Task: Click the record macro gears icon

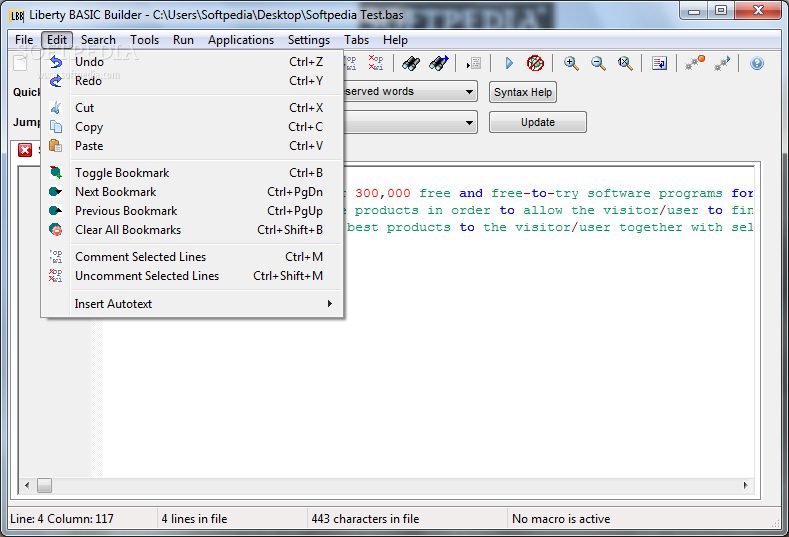Action: (x=695, y=63)
